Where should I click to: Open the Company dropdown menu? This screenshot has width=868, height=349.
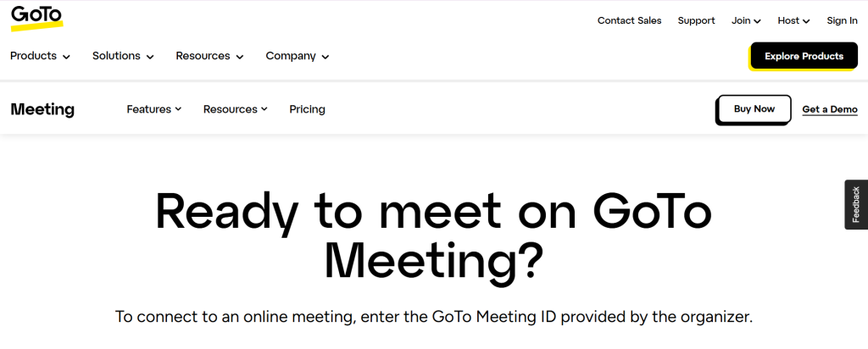pos(297,56)
